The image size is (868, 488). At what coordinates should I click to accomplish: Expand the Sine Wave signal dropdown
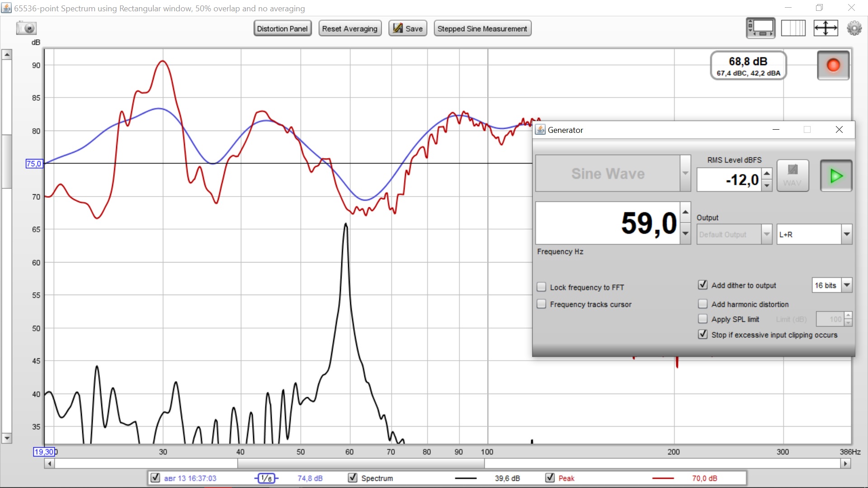pyautogui.click(x=685, y=174)
